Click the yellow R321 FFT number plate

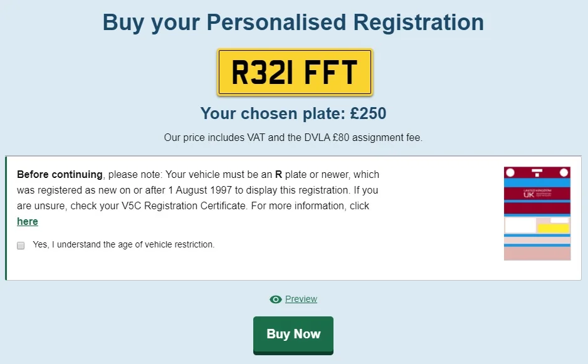[295, 72]
